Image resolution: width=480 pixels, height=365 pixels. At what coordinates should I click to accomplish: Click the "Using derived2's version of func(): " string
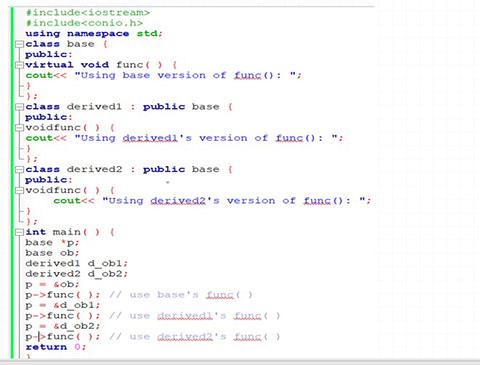coord(234,201)
